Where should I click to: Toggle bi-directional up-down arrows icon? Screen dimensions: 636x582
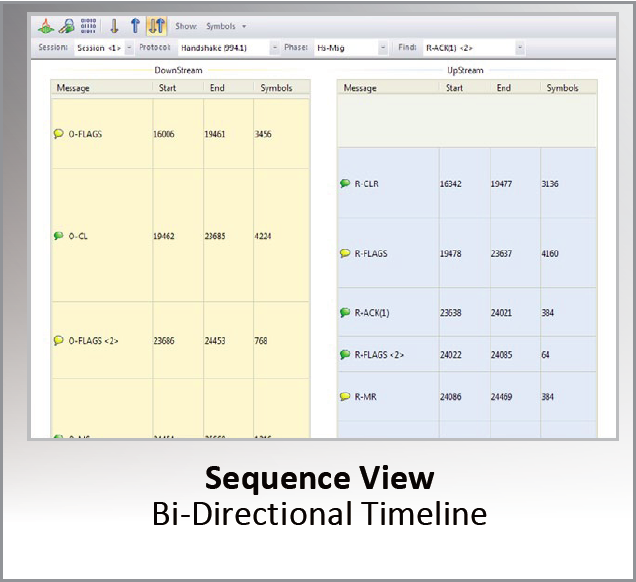click(x=157, y=26)
